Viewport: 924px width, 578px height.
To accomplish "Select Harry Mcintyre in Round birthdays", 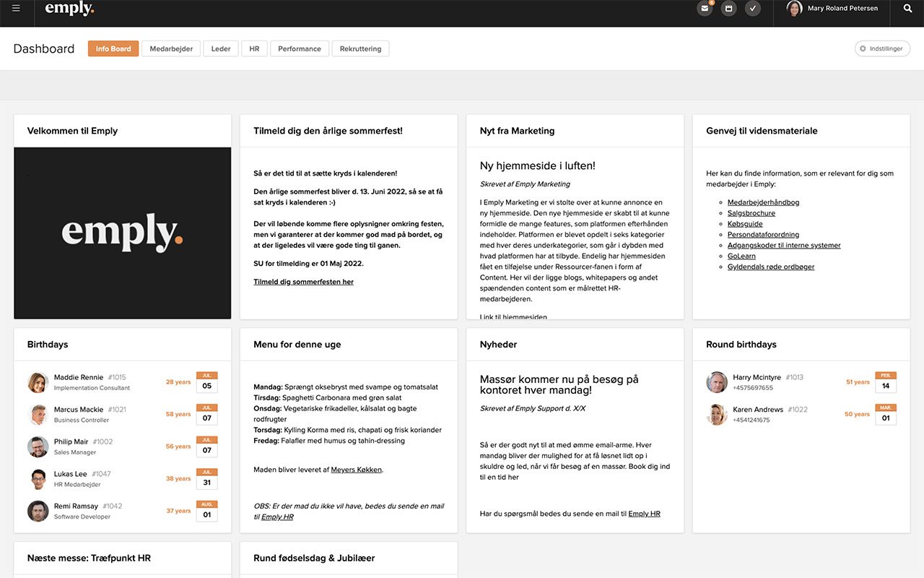I will pos(757,377).
